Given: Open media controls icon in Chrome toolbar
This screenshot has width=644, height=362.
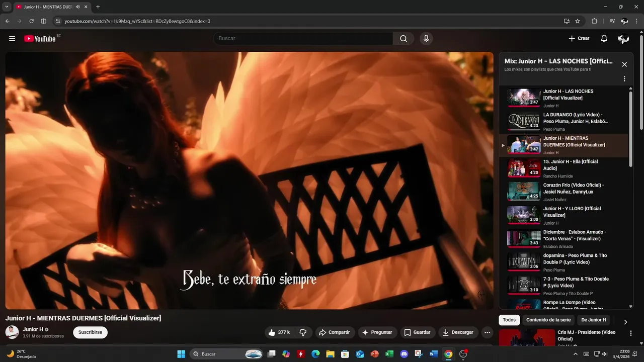Looking at the screenshot, I should pyautogui.click(x=612, y=21).
